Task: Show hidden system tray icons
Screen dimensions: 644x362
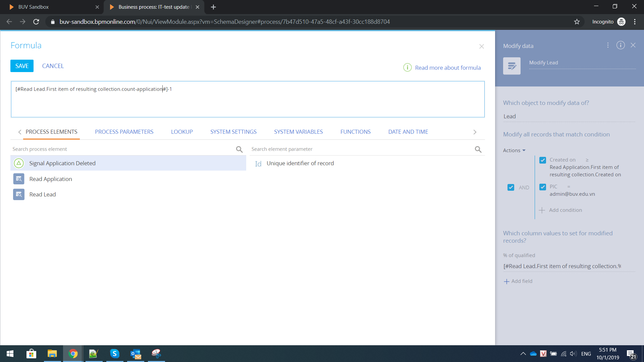Action: tap(523, 354)
